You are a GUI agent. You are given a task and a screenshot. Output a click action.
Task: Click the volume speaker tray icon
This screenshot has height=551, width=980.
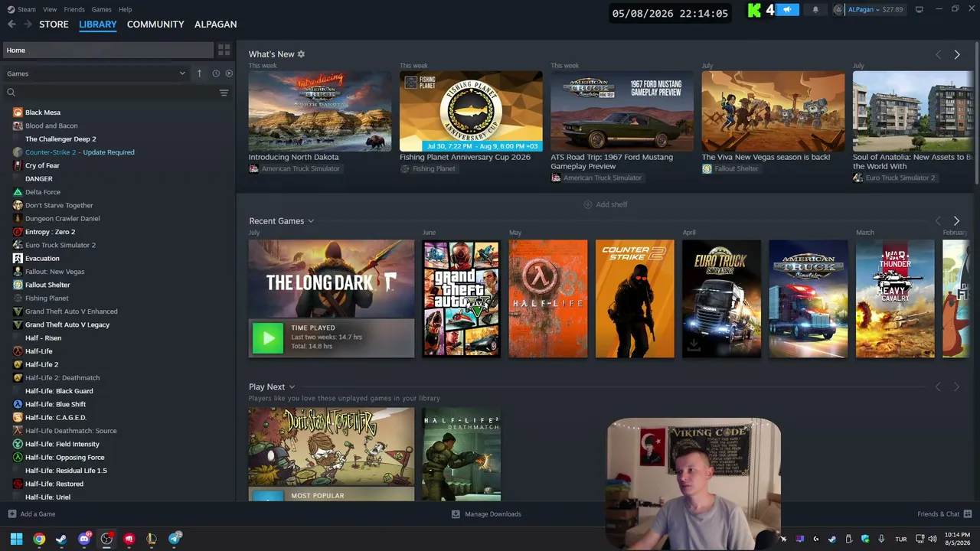933,539
